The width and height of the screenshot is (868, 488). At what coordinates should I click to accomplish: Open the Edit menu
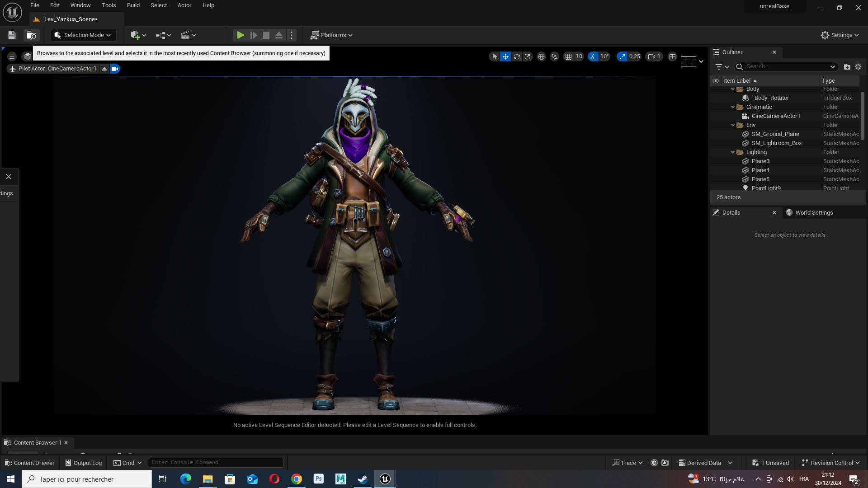[x=55, y=5]
